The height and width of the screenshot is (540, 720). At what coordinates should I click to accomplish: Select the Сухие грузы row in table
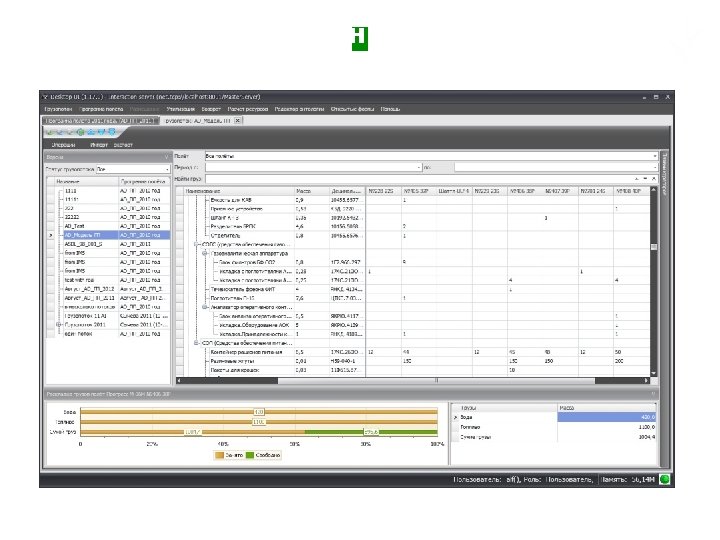click(554, 437)
